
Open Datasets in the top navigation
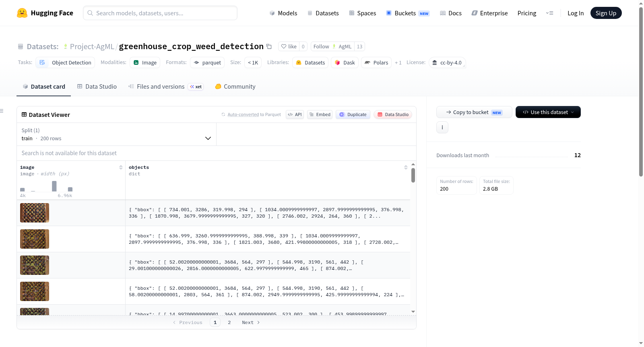click(323, 13)
